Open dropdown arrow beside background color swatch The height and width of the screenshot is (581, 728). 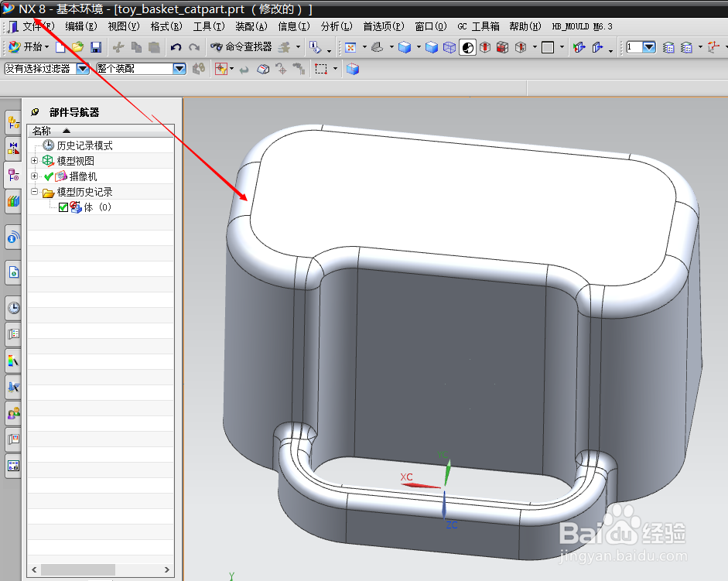(x=562, y=47)
